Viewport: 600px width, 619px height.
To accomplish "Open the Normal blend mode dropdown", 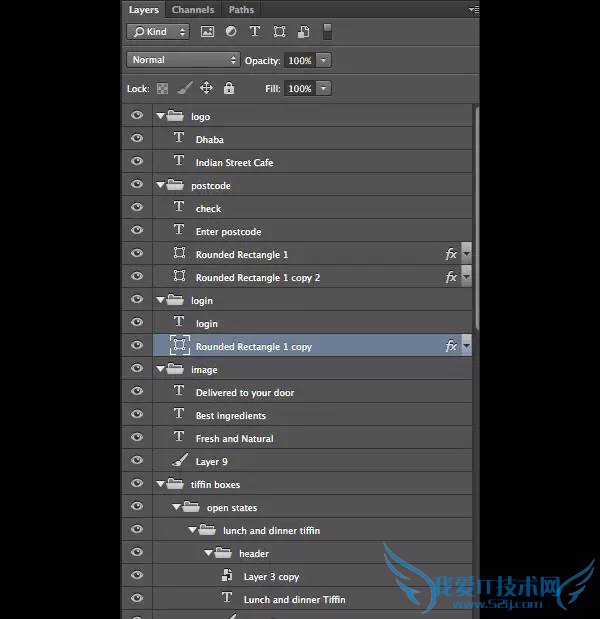I will tap(183, 60).
